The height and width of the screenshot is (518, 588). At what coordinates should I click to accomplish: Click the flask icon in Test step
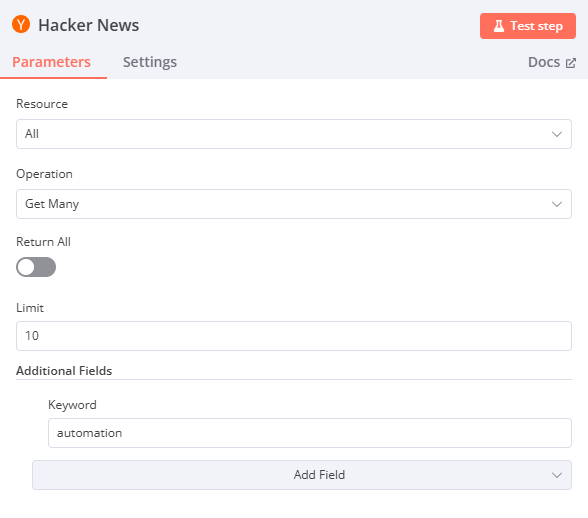pyautogui.click(x=498, y=26)
